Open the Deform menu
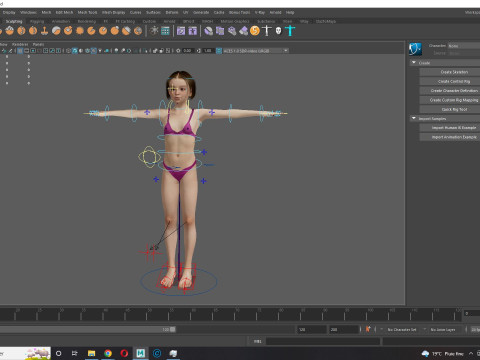The height and width of the screenshot is (360, 480). click(172, 12)
